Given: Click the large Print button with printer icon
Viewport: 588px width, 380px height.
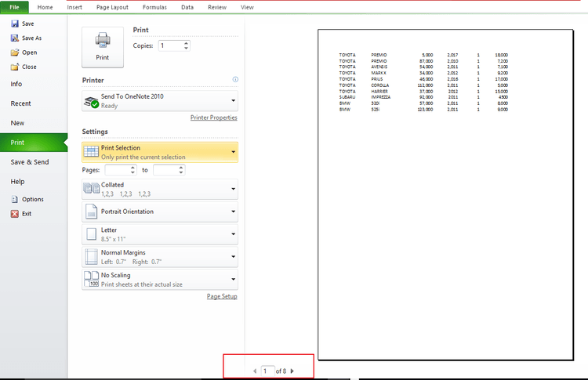Looking at the screenshot, I should coord(103,47).
